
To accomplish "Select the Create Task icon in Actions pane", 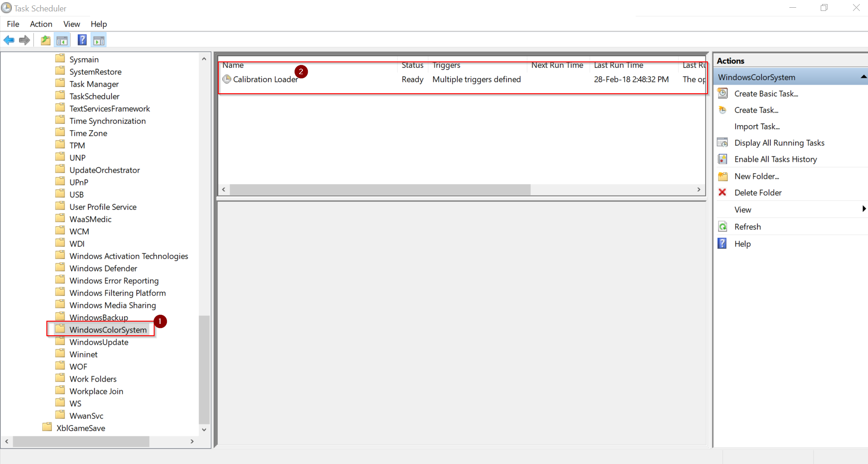I will [722, 110].
